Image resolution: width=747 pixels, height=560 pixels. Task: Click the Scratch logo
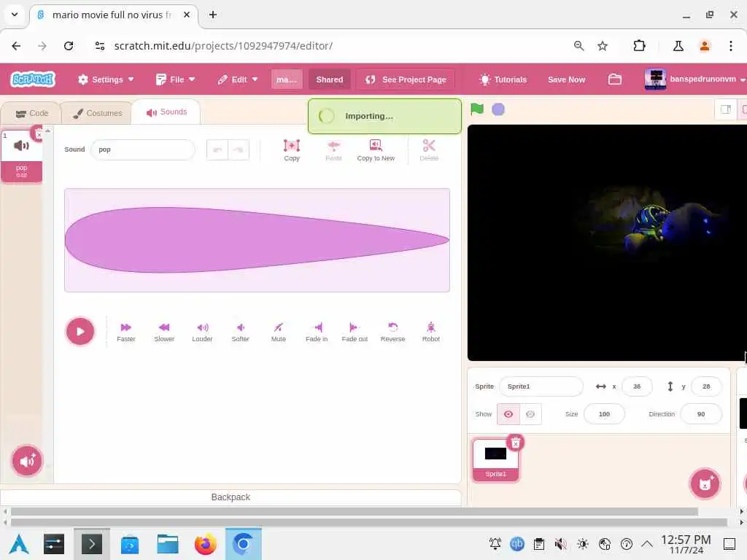tap(33, 79)
